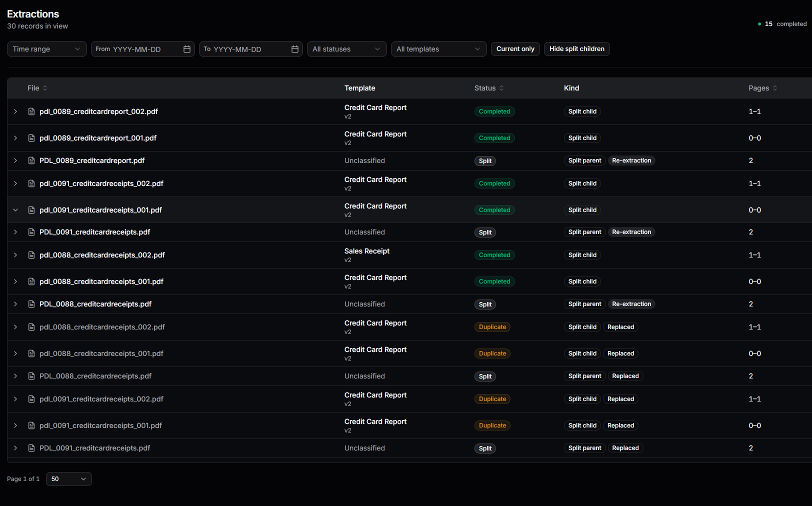Expand the Sales Receipt row chevron

(x=15, y=255)
